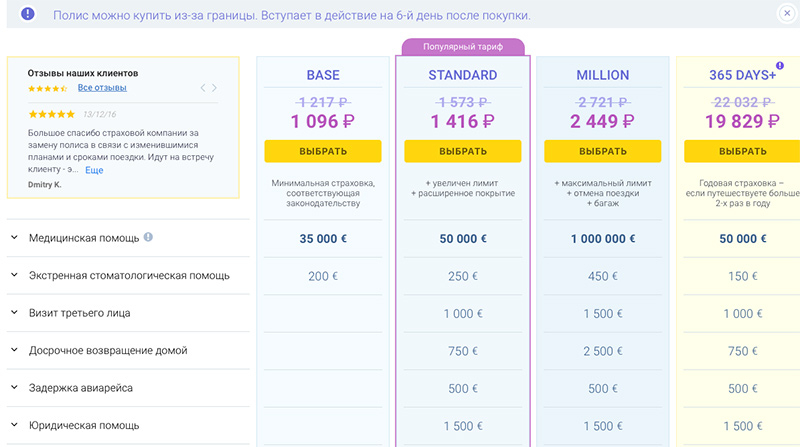
Task: Open Все отзывы link
Action: 102,89
